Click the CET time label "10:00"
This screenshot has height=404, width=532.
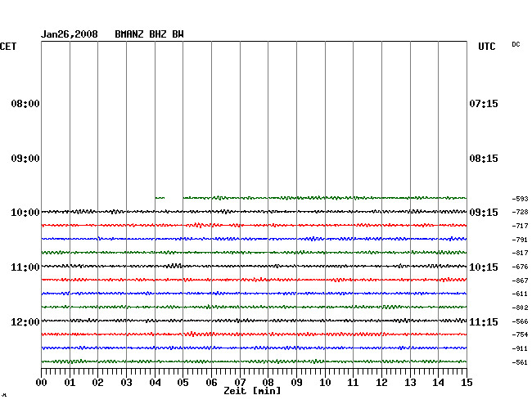pyautogui.click(x=25, y=213)
